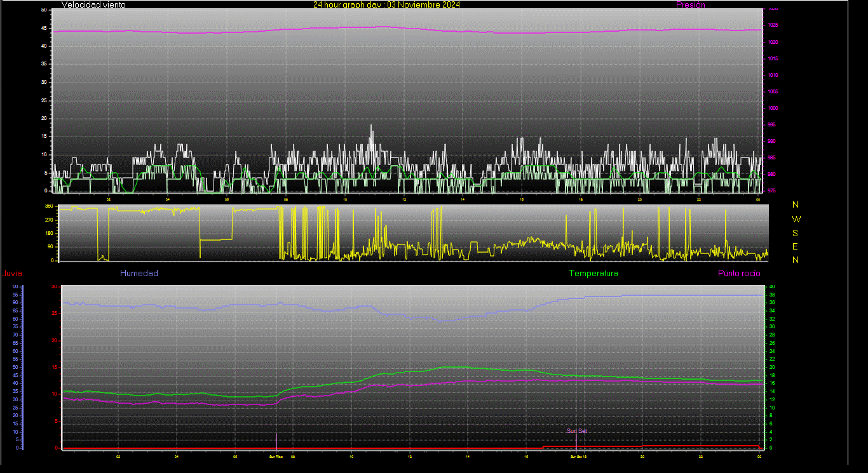868x473 pixels.
Task: Click the '22' hour label under the wind speed chart
Action: [x=699, y=199]
